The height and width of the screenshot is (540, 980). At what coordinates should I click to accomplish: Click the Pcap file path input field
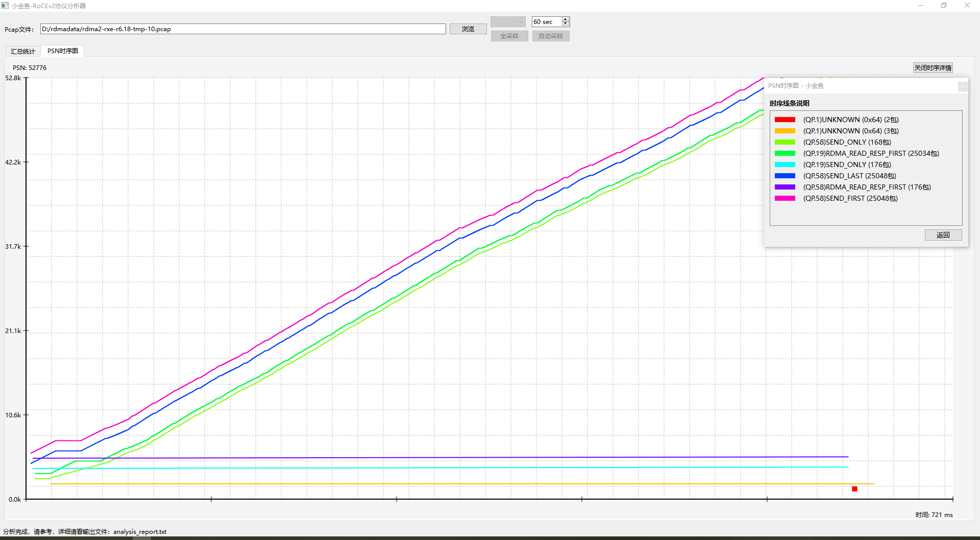[242, 29]
